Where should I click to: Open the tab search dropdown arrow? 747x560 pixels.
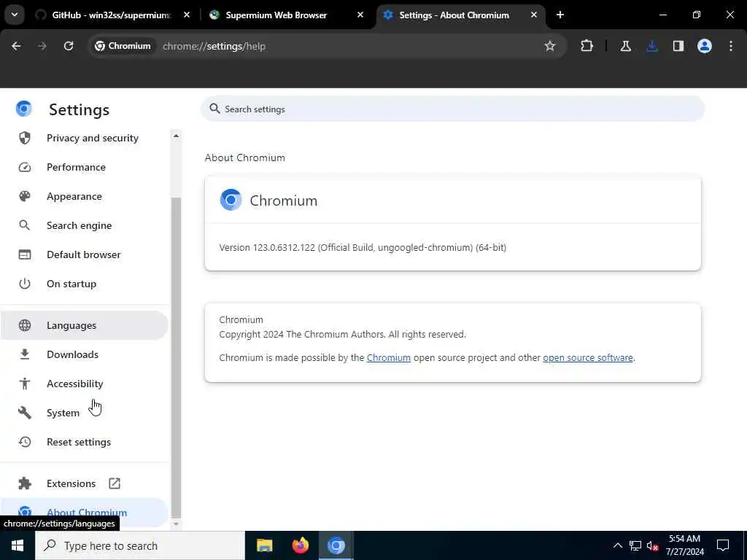(15, 15)
